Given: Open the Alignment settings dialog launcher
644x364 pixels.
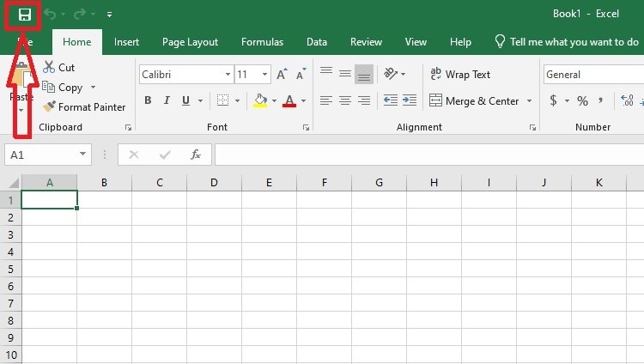Looking at the screenshot, I should (x=532, y=128).
